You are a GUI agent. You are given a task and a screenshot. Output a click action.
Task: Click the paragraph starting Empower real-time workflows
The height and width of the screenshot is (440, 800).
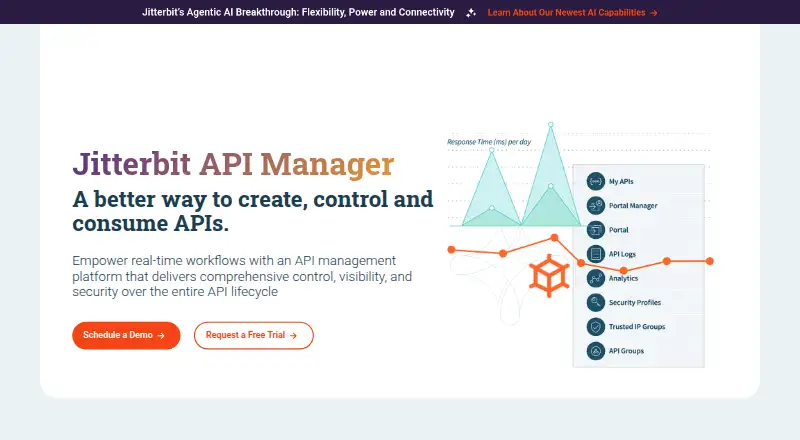click(242, 276)
